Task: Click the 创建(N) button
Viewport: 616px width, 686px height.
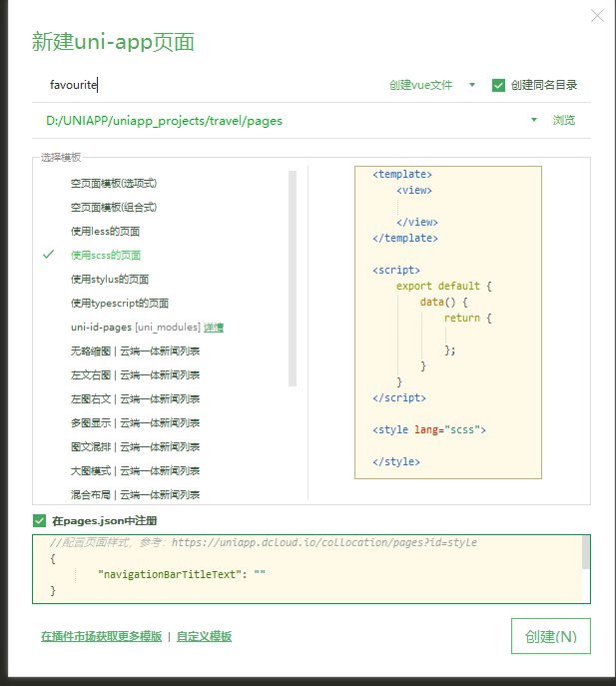Action: click(551, 636)
